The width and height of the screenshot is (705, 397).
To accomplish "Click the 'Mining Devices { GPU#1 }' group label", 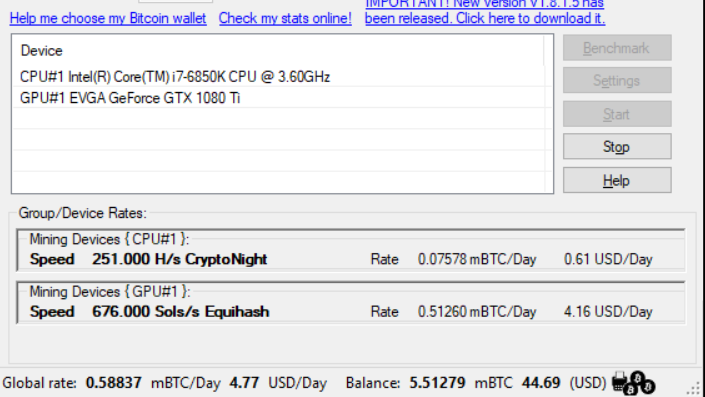I will (110, 292).
